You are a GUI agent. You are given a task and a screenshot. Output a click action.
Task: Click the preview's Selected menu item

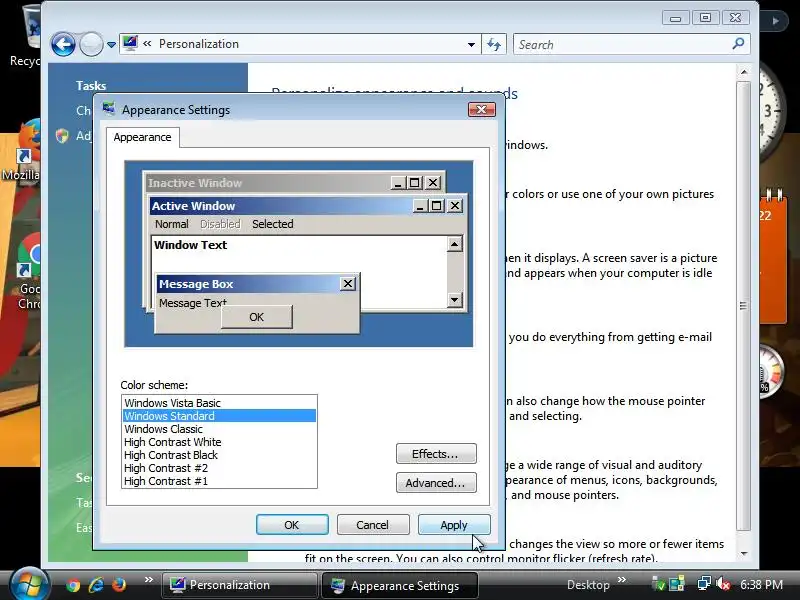tap(272, 224)
